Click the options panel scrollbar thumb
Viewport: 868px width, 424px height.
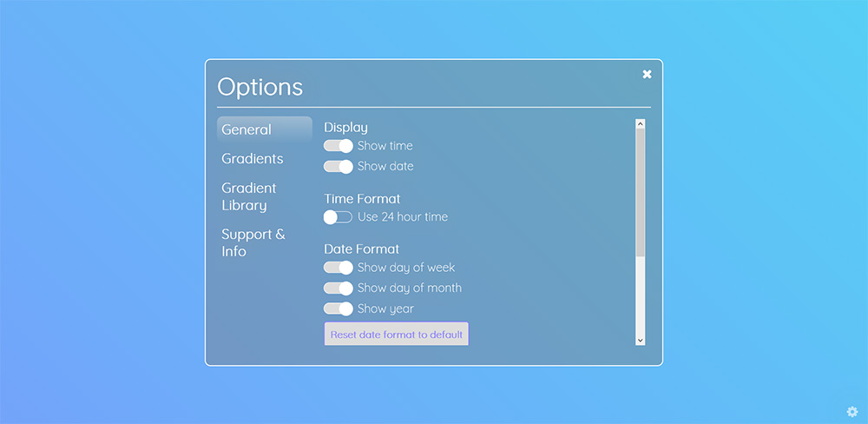[640, 192]
